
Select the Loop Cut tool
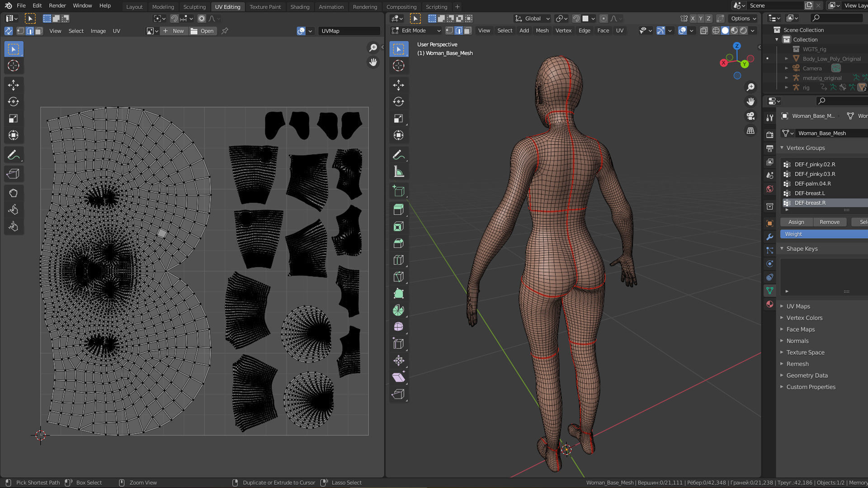[x=399, y=260]
